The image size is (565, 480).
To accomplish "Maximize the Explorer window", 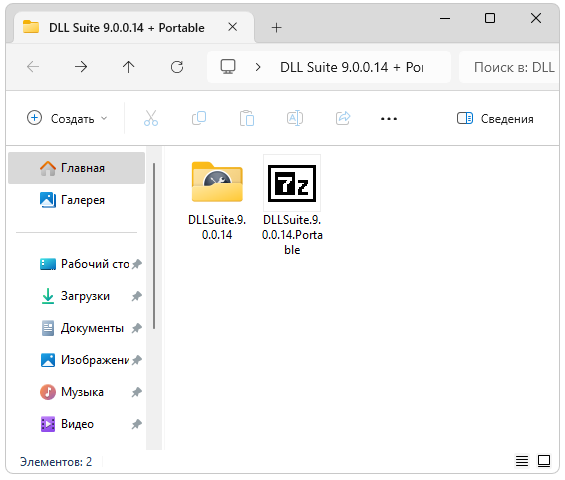I will pyautogui.click(x=490, y=18).
